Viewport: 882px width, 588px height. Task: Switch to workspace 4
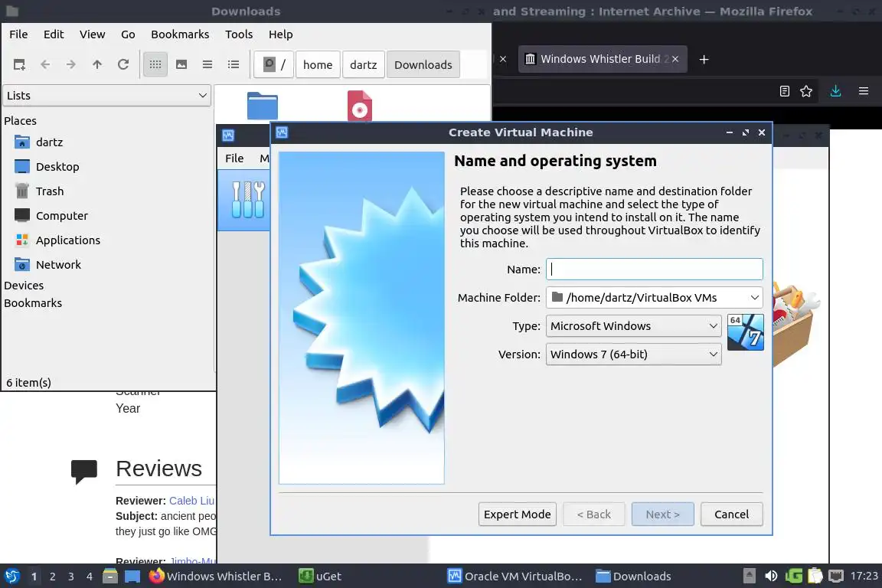pos(90,577)
